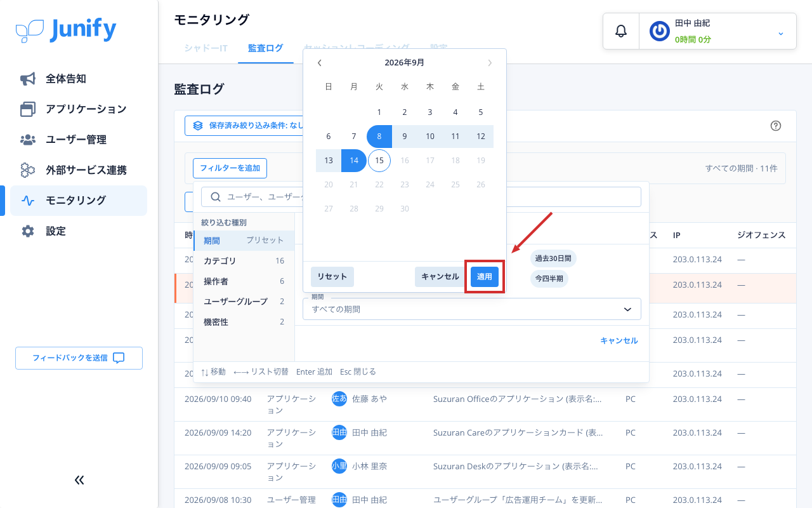Image resolution: width=812 pixels, height=508 pixels.
Task: Click Suzuran Officeのアプリケーション log entry
Action: pyautogui.click(x=517, y=399)
